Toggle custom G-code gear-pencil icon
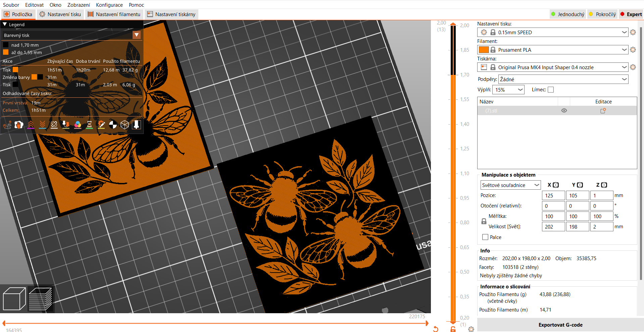This screenshot has height=332, width=644. 101,125
